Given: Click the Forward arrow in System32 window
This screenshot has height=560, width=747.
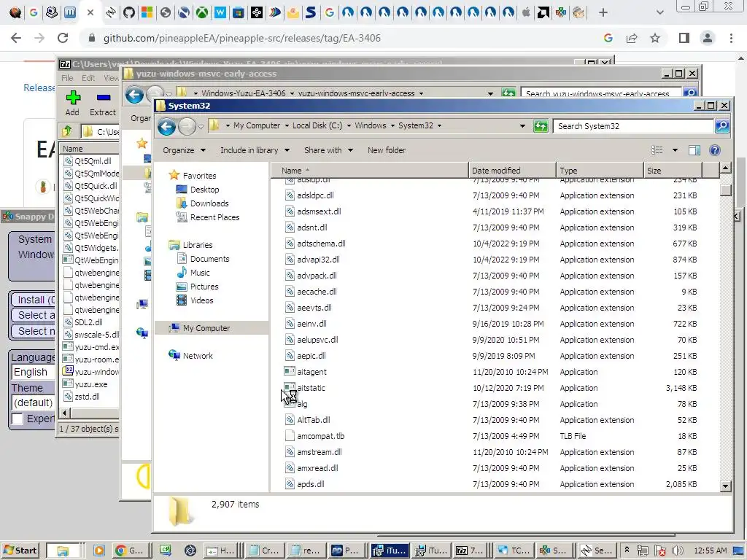Looking at the screenshot, I should click(187, 126).
